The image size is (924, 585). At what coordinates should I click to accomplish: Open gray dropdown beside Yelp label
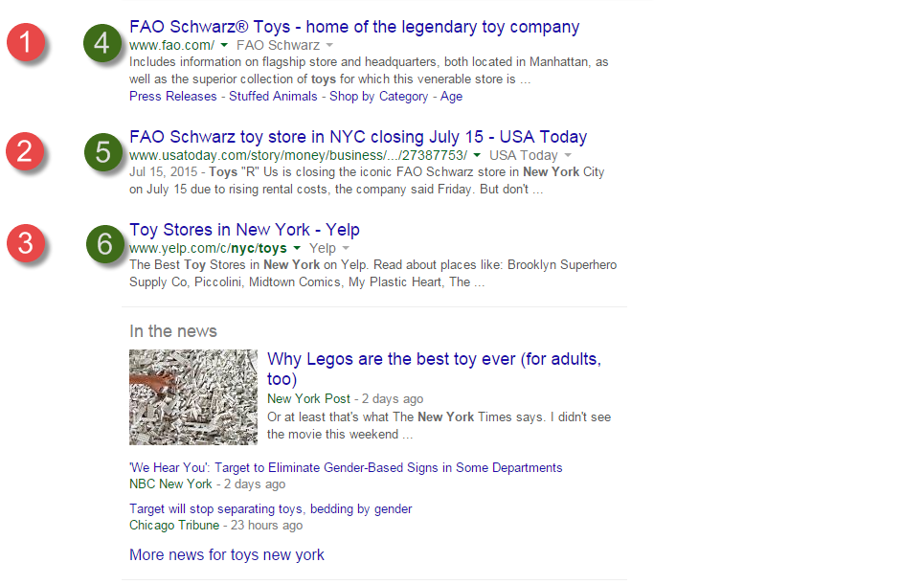point(346,248)
